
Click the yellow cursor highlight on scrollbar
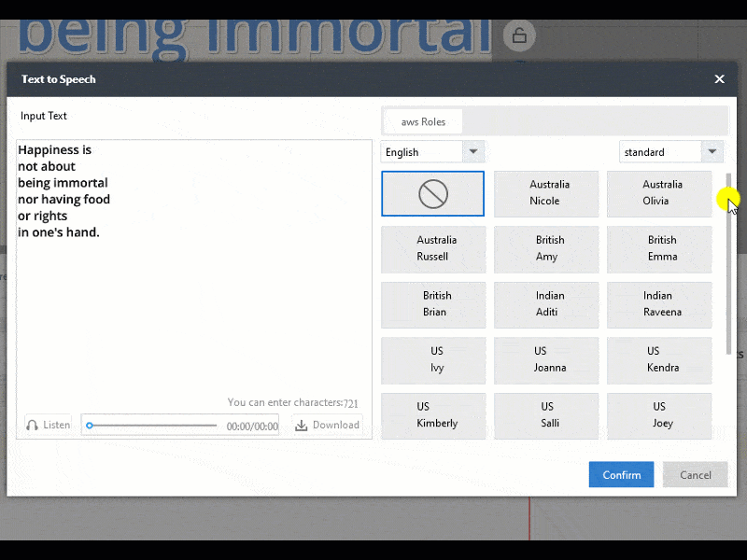click(727, 199)
